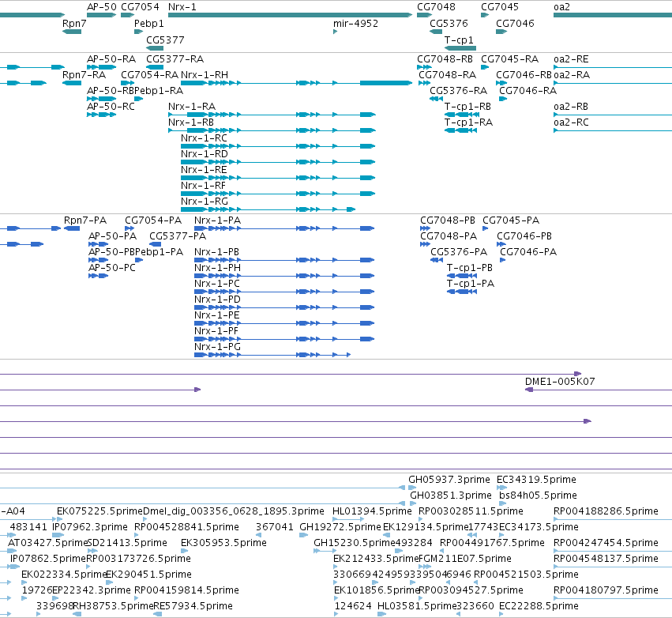Select the CG5376-RA transcript label
The height and width of the screenshot is (618, 672).
(459, 91)
